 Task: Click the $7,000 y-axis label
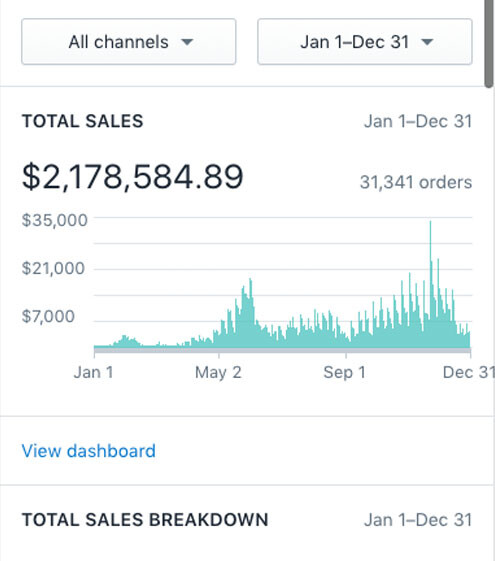click(x=48, y=316)
